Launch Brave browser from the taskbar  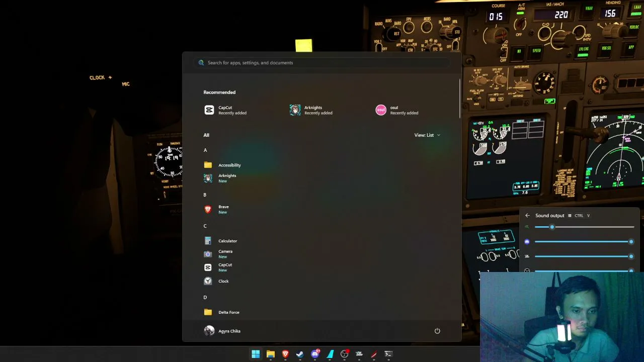coord(285,354)
